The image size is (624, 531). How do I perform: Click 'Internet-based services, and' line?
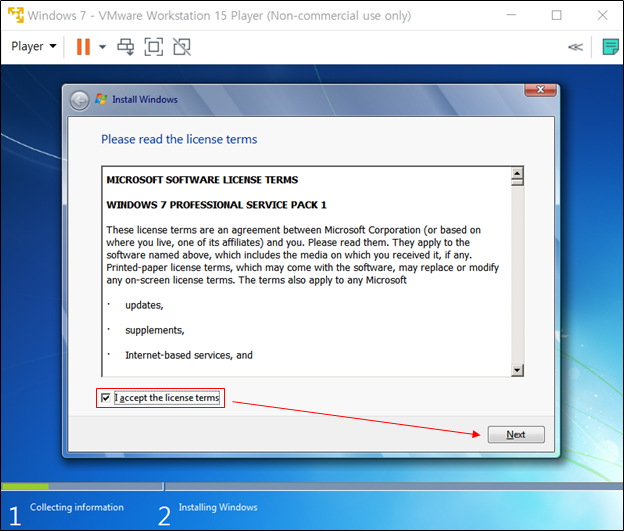coord(189,355)
